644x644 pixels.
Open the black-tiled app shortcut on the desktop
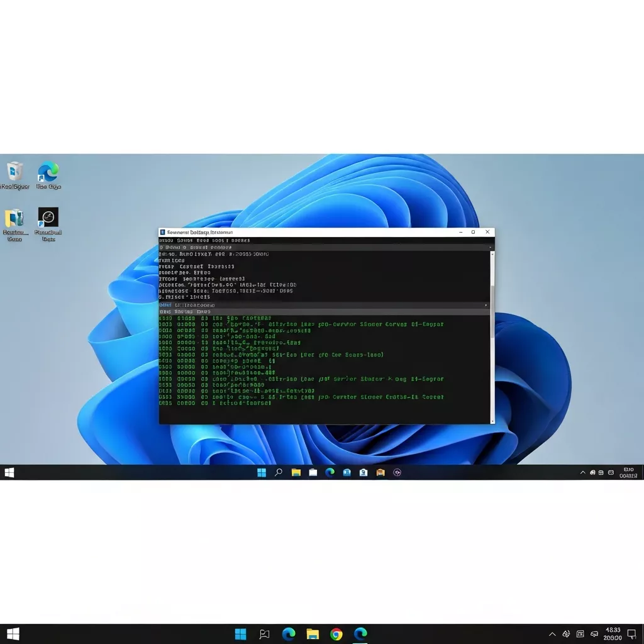(48, 217)
